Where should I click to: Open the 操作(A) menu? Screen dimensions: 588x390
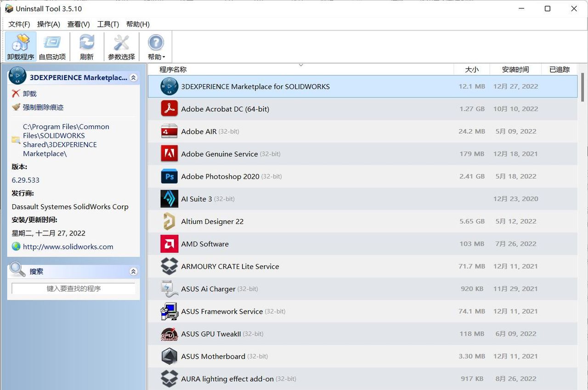tap(49, 24)
